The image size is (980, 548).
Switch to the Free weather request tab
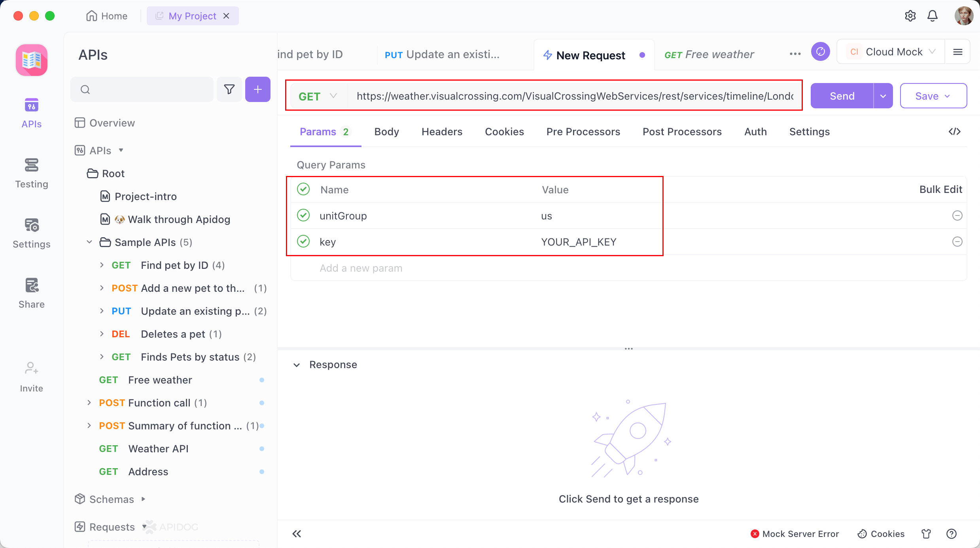pyautogui.click(x=709, y=55)
